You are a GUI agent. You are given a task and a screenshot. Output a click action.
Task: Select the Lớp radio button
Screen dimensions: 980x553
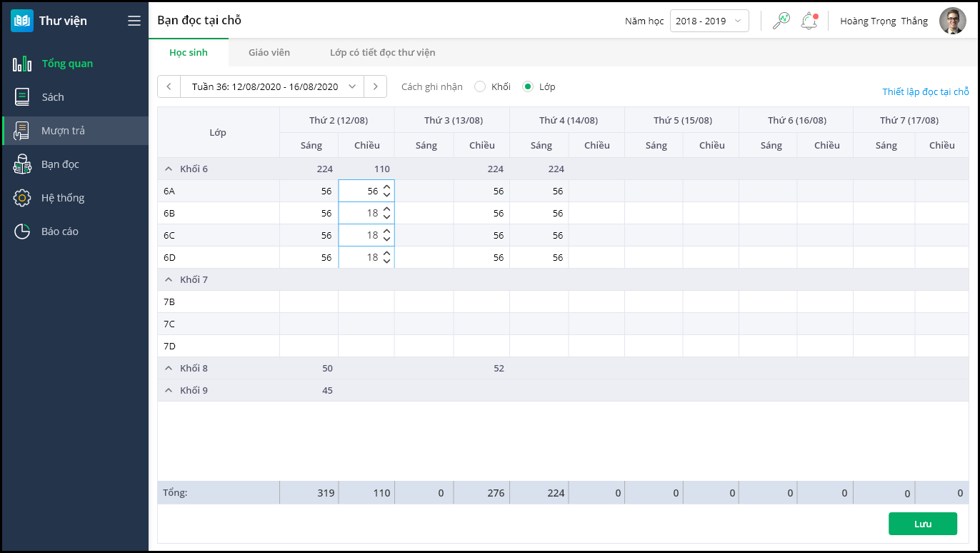[528, 86]
